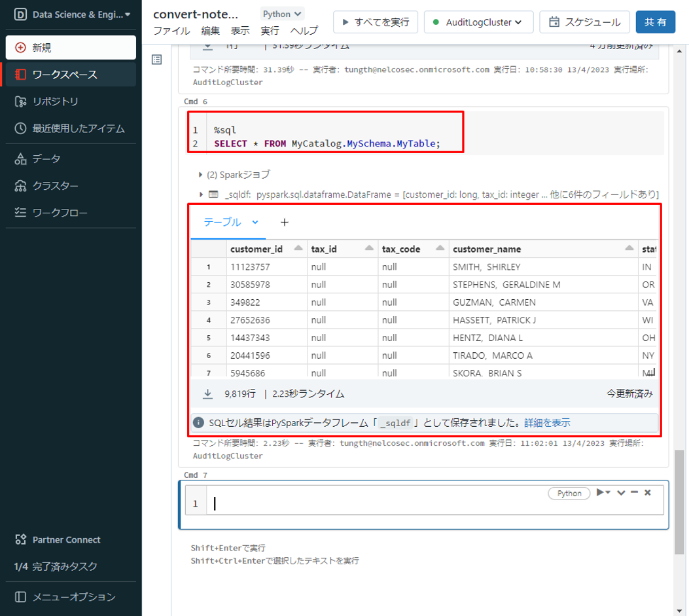The height and width of the screenshot is (616, 689).
Task: Open the Python default language dropdown
Action: 282,14
